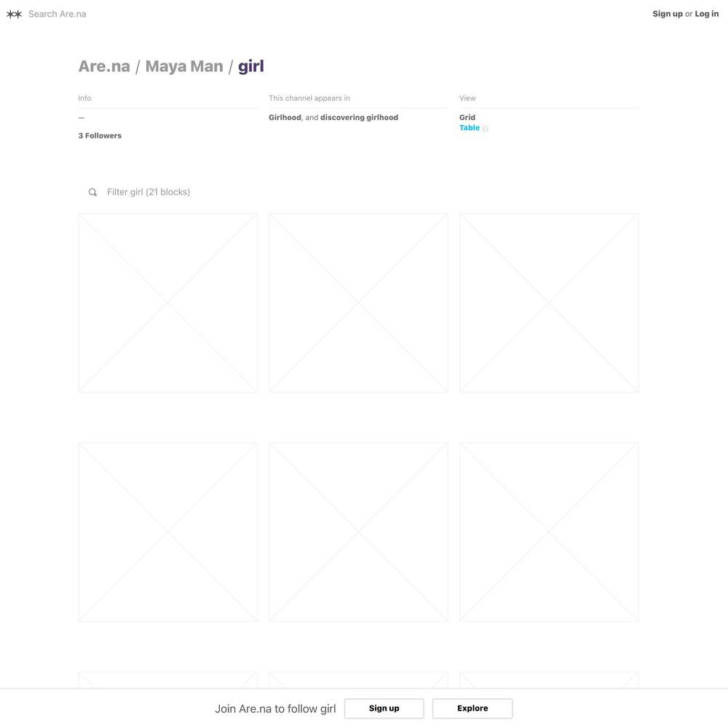Open Maya Man profile breadcrumb
This screenshot has width=728, height=728.
point(184,66)
